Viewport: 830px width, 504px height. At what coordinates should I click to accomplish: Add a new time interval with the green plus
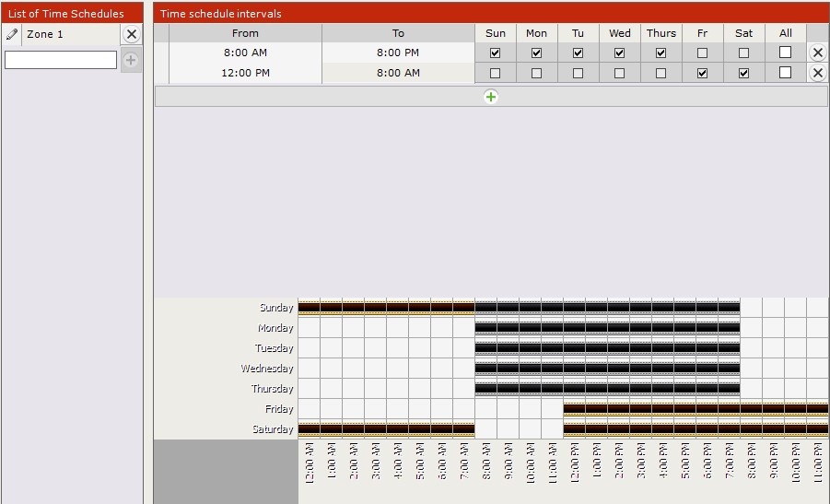click(x=491, y=96)
